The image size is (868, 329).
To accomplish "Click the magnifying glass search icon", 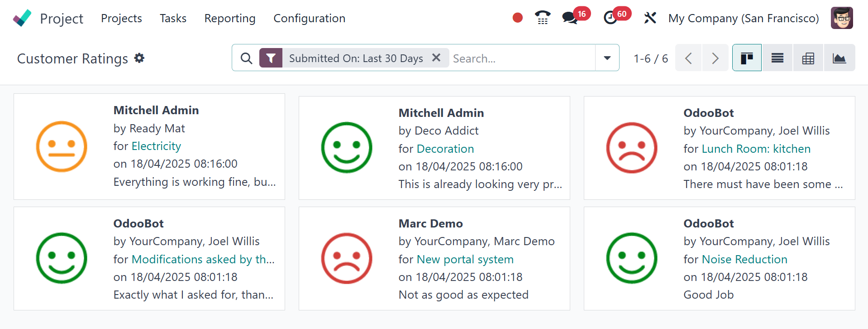I will point(246,58).
